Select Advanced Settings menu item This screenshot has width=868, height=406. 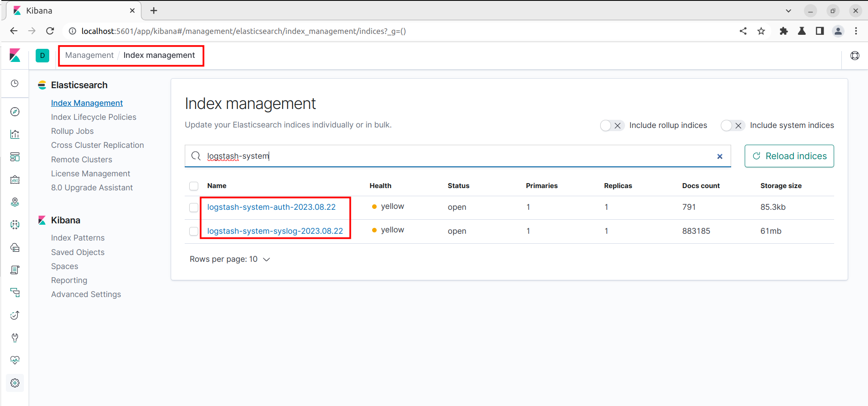tap(86, 294)
